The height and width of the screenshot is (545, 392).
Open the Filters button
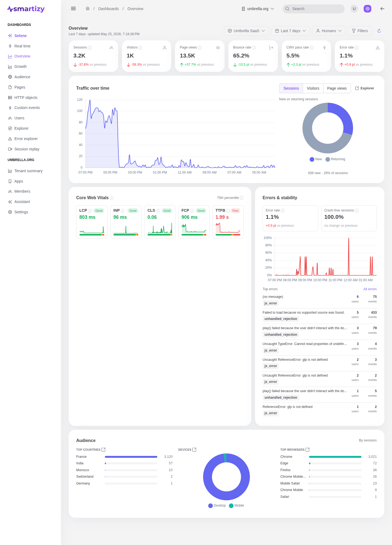360,31
